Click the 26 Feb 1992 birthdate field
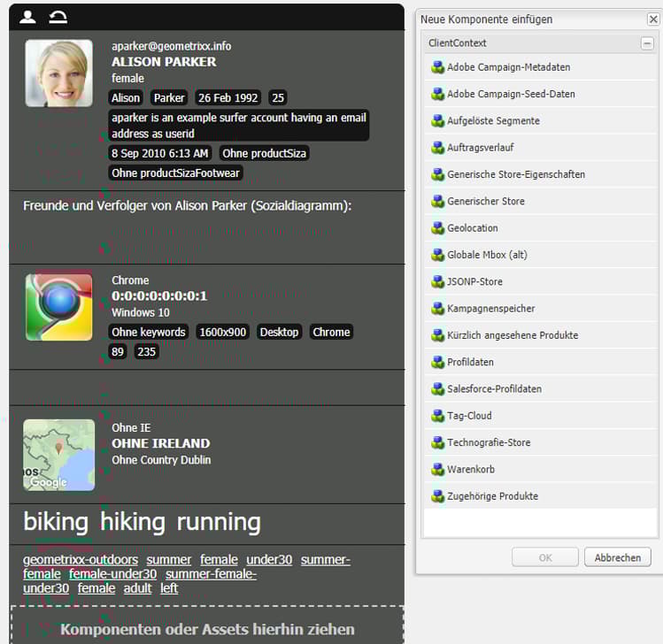This screenshot has width=663, height=644. [227, 98]
